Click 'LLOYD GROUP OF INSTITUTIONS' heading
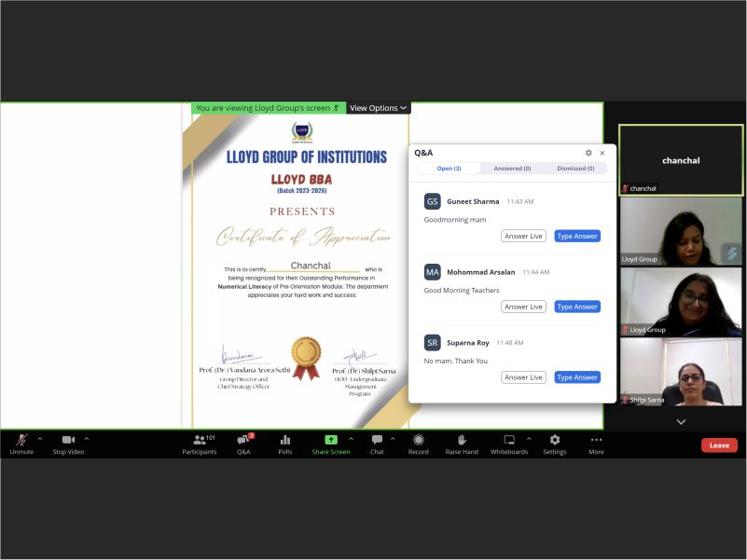Screen dimensions: 747x560 pos(306,157)
